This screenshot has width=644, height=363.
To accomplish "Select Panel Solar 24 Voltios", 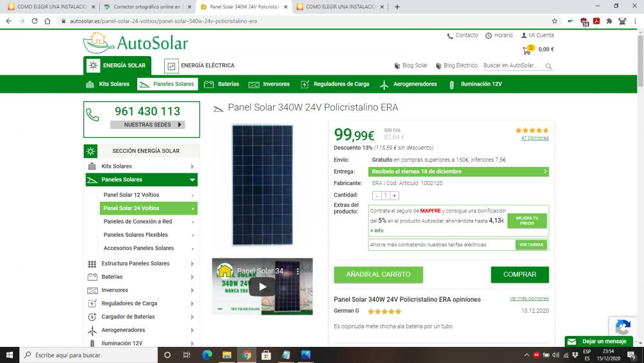I will (148, 208).
